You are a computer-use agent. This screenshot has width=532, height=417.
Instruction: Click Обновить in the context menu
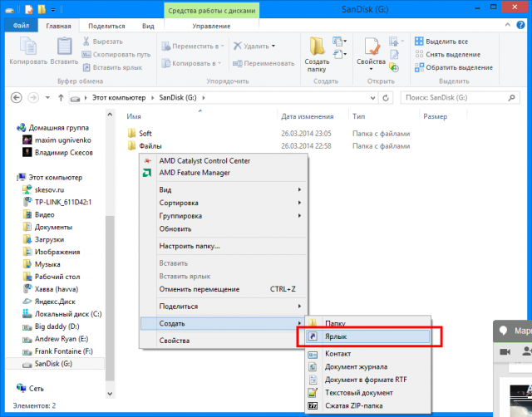click(224, 228)
